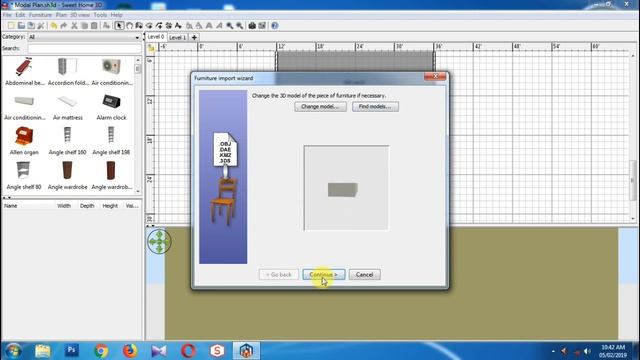Select Air mattress in furniture catalog

(x=68, y=107)
